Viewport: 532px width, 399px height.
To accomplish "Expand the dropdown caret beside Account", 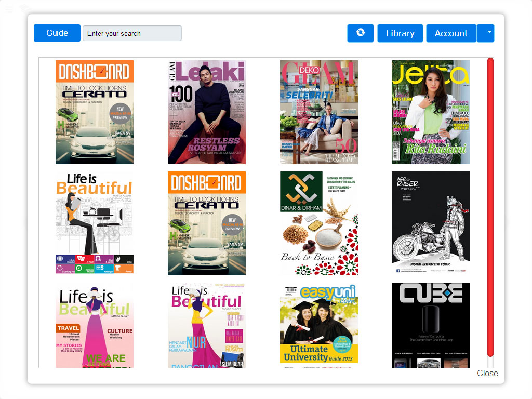I will click(488, 33).
